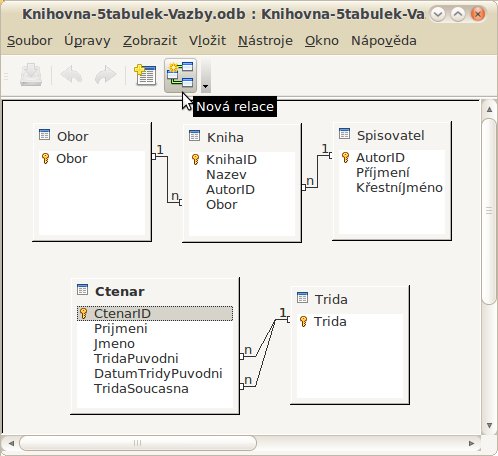Click the Ctenar table title

(x=120, y=291)
